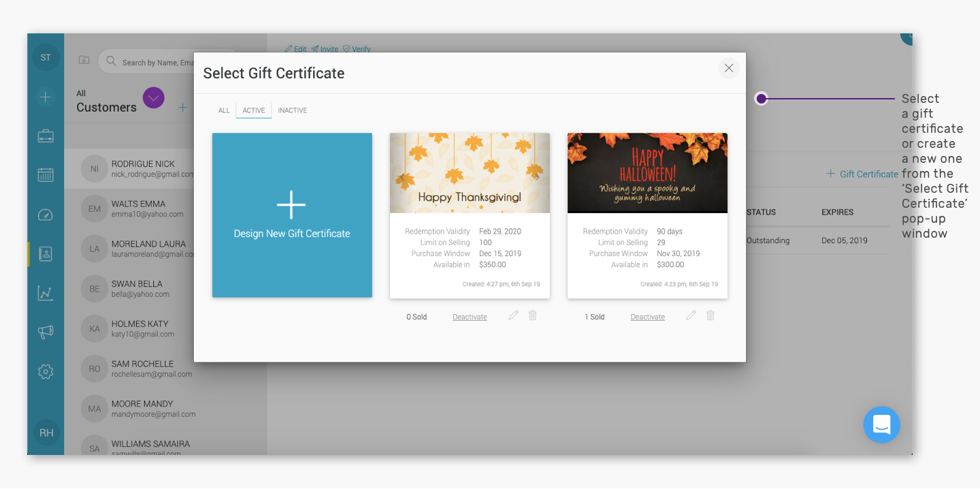The height and width of the screenshot is (489, 980).
Task: Click the Invite link above the dialog
Action: pos(325,49)
